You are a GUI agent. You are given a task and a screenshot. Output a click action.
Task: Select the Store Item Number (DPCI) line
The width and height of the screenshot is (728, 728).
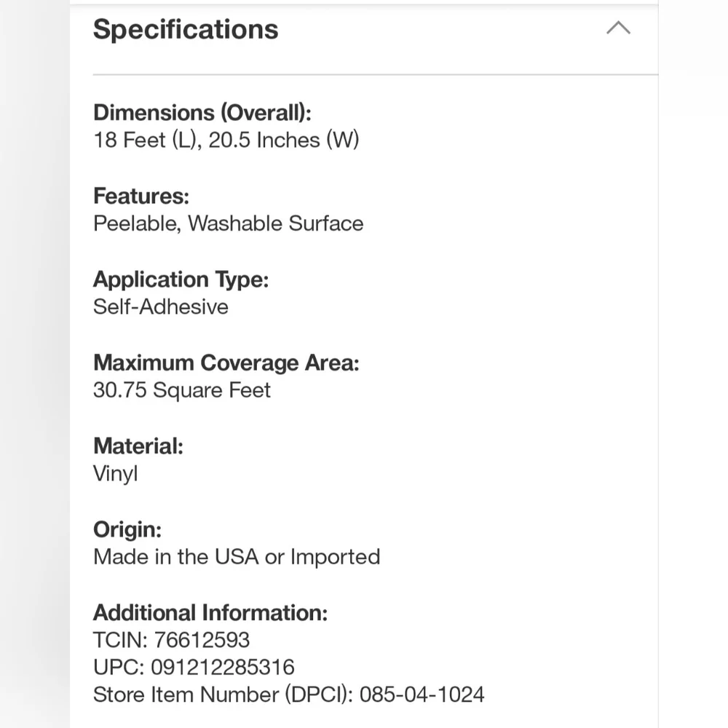pos(289,695)
